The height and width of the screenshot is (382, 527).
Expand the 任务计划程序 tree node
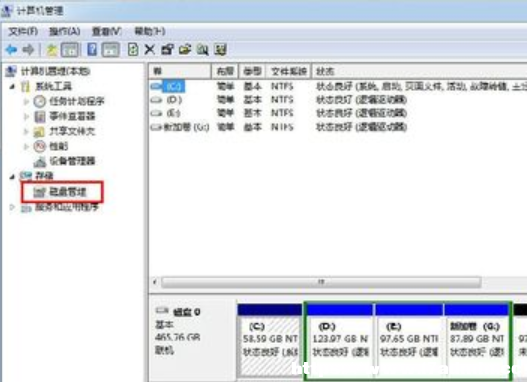[x=26, y=101]
